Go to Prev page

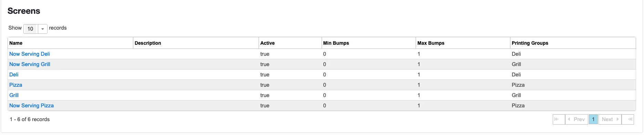coord(577,119)
